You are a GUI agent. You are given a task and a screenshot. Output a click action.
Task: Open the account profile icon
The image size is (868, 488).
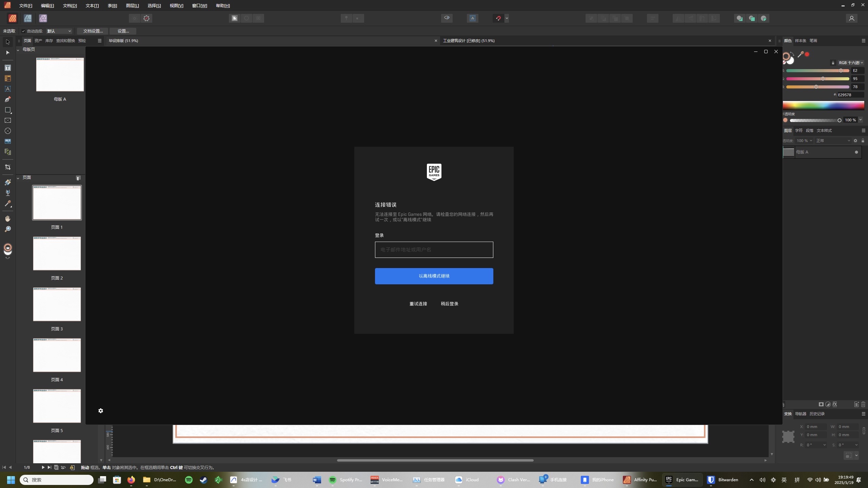(851, 18)
